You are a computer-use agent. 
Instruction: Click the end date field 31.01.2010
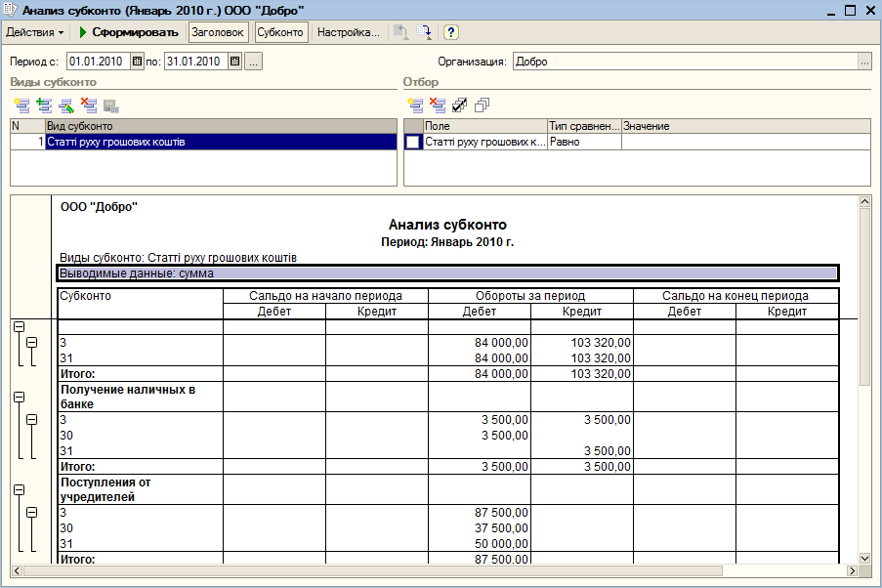(x=196, y=62)
